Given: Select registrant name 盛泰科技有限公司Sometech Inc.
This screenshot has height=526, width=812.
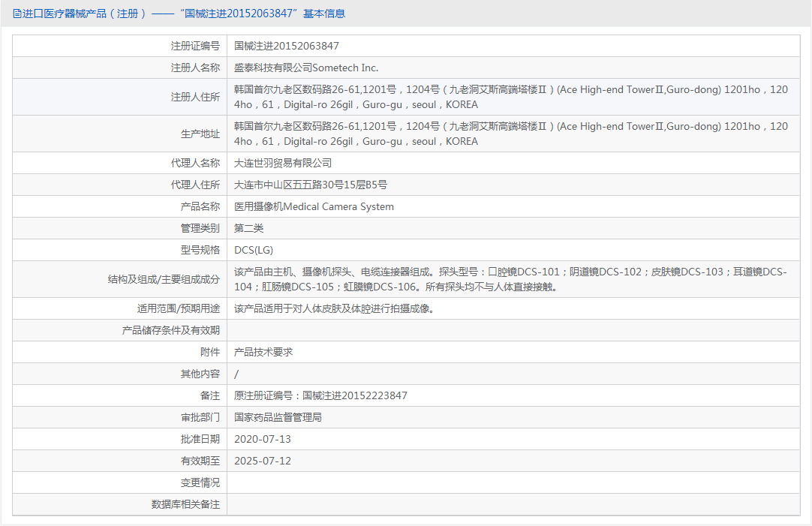Looking at the screenshot, I should click(x=306, y=68).
